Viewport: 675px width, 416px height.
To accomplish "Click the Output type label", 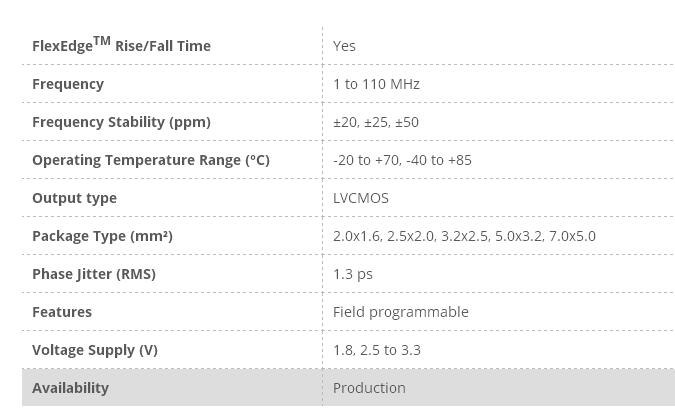I will click(74, 198).
